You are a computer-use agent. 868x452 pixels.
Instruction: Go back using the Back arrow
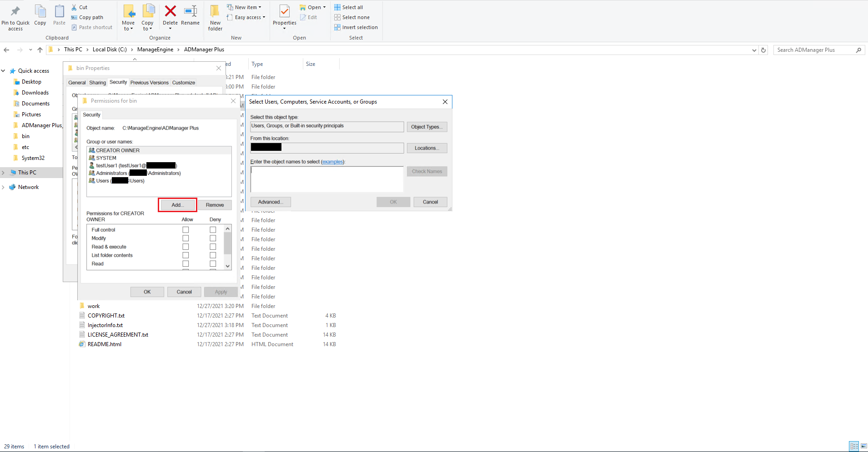(x=6, y=50)
